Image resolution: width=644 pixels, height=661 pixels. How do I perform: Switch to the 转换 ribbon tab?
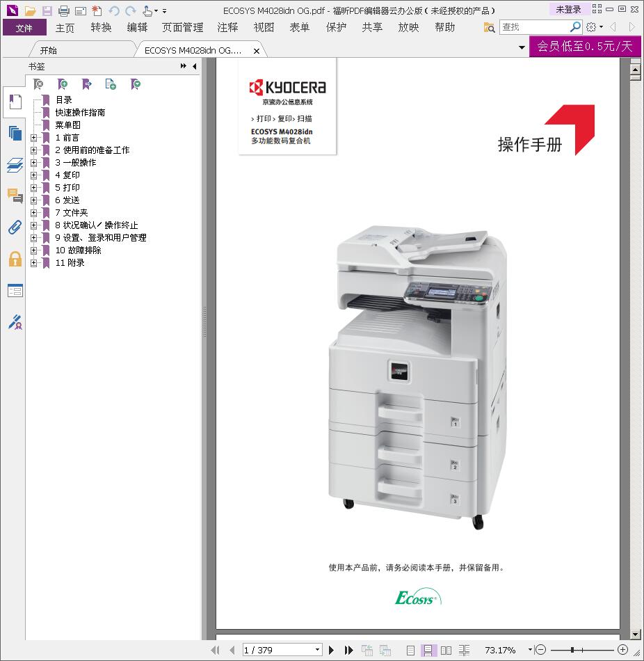click(x=101, y=28)
